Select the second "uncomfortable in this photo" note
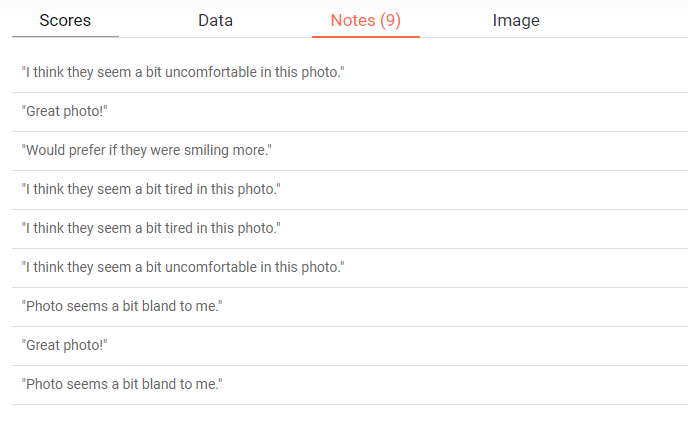The height and width of the screenshot is (429, 688). pyautogui.click(x=183, y=268)
